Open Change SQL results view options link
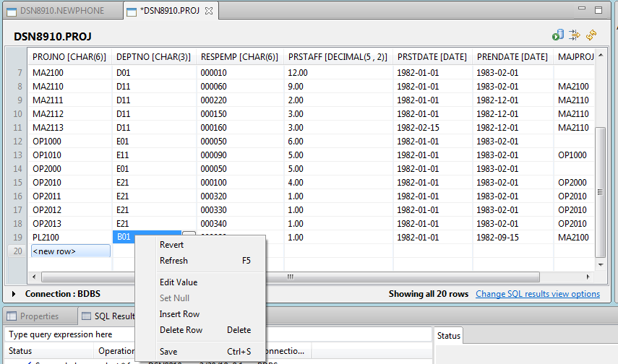The height and width of the screenshot is (364, 618). (x=537, y=294)
